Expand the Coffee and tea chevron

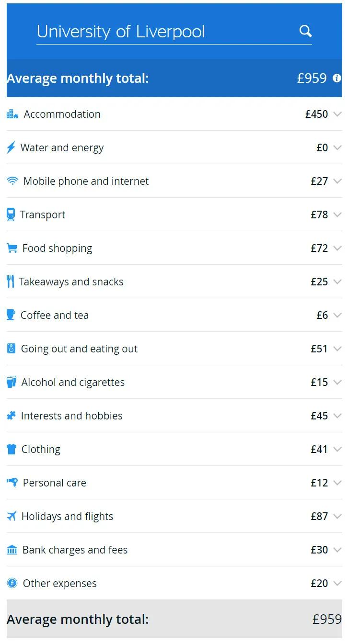click(x=337, y=315)
